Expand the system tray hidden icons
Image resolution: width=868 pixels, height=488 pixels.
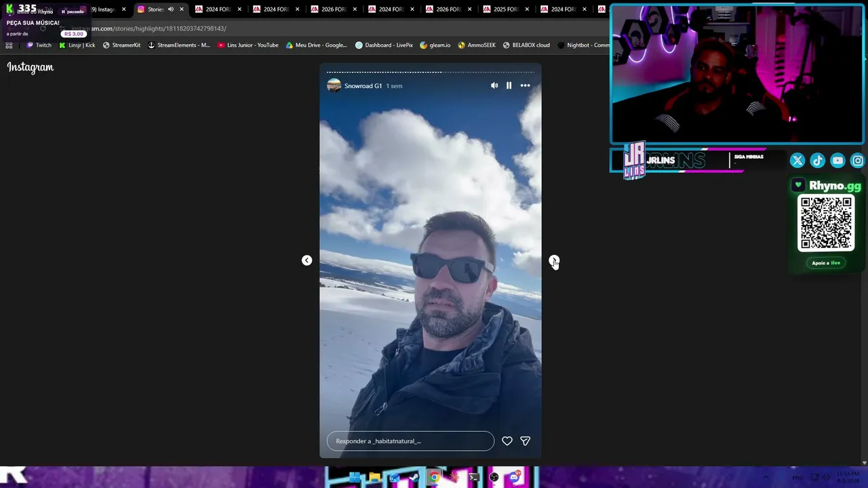767,478
